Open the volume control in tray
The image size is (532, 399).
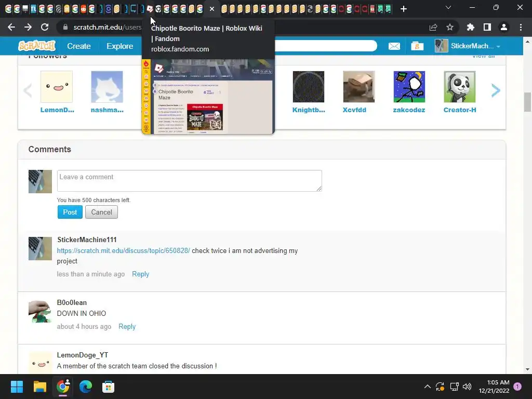(467, 387)
